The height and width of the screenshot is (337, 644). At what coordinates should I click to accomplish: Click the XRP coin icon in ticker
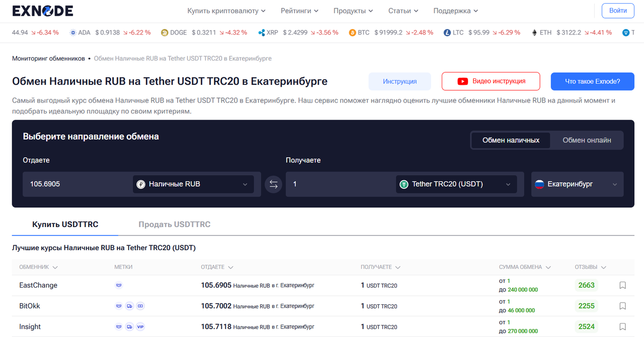(262, 33)
